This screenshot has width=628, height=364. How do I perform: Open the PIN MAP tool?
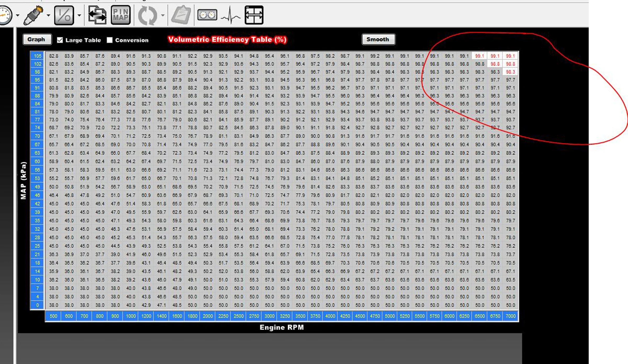tap(121, 15)
